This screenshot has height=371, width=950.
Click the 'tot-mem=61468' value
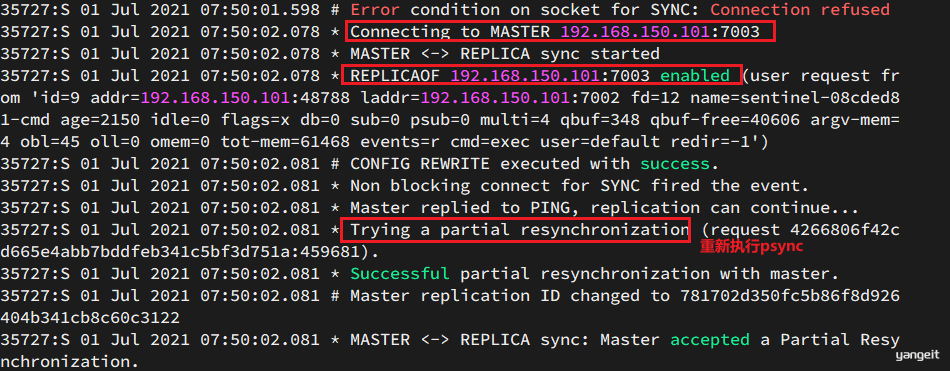[x=285, y=142]
